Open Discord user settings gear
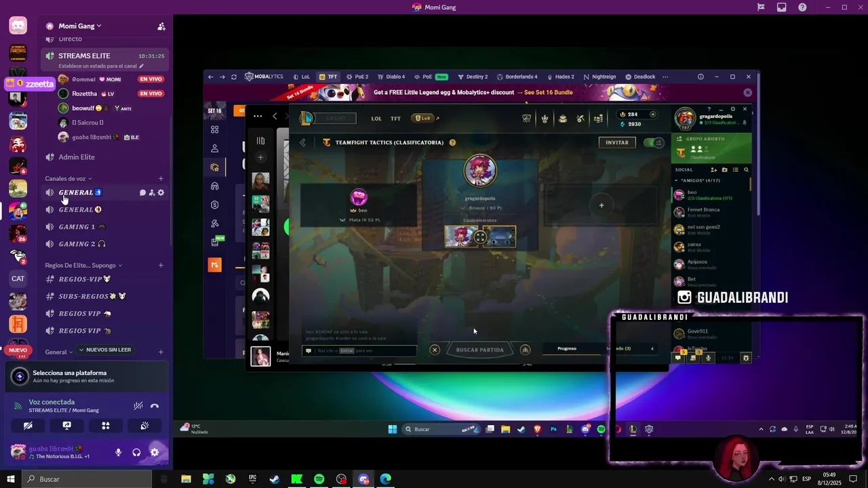Screen dimensions: 868x488 click(x=155, y=452)
